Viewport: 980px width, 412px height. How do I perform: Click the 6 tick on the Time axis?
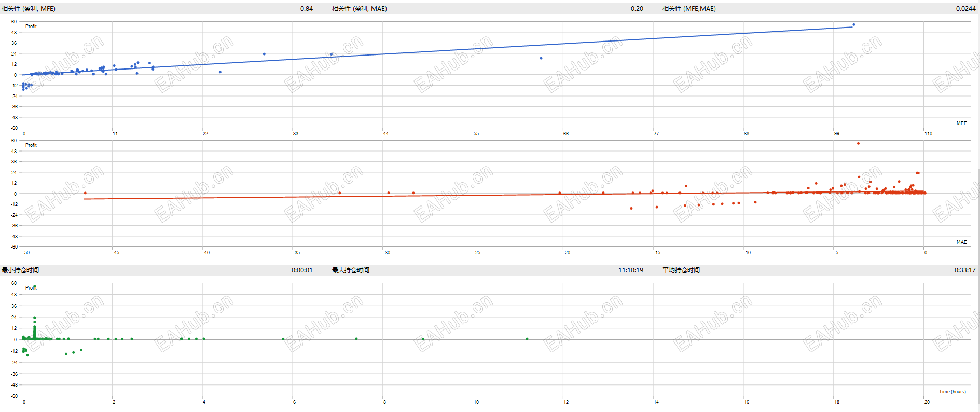294,402
